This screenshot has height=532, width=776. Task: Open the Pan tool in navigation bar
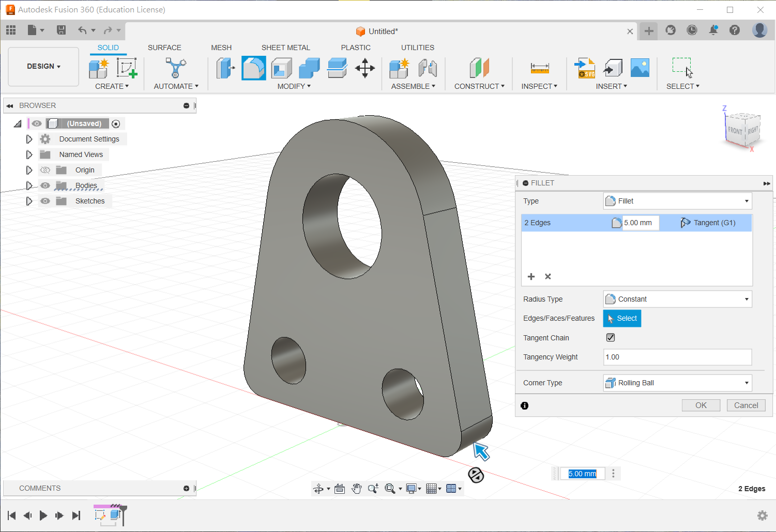click(356, 489)
